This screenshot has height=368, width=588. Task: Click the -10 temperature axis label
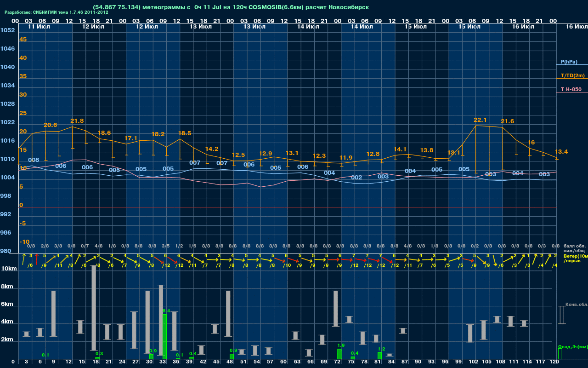coord(25,242)
